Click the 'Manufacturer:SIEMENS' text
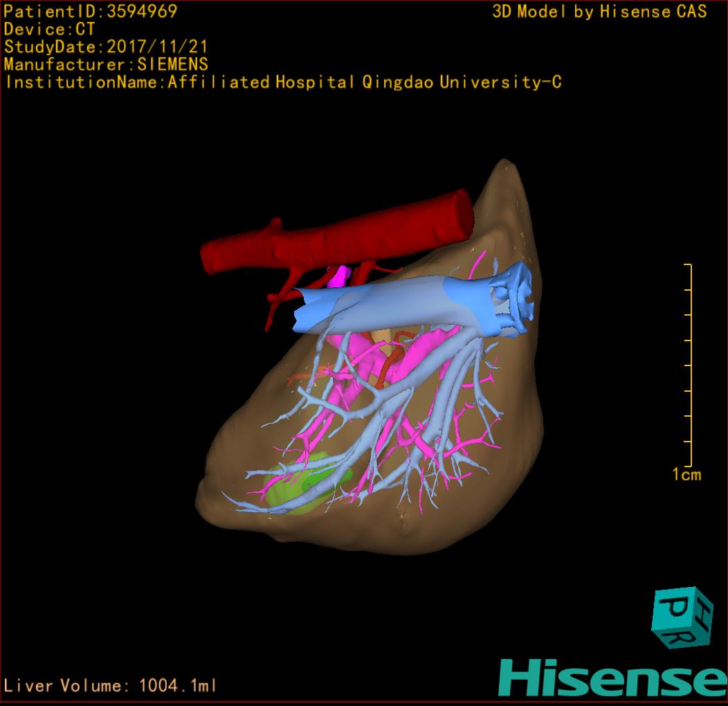 (x=106, y=64)
